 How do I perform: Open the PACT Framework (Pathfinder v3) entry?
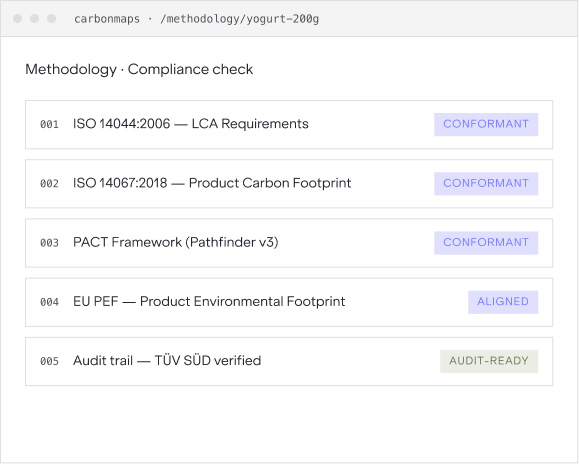pos(289,243)
